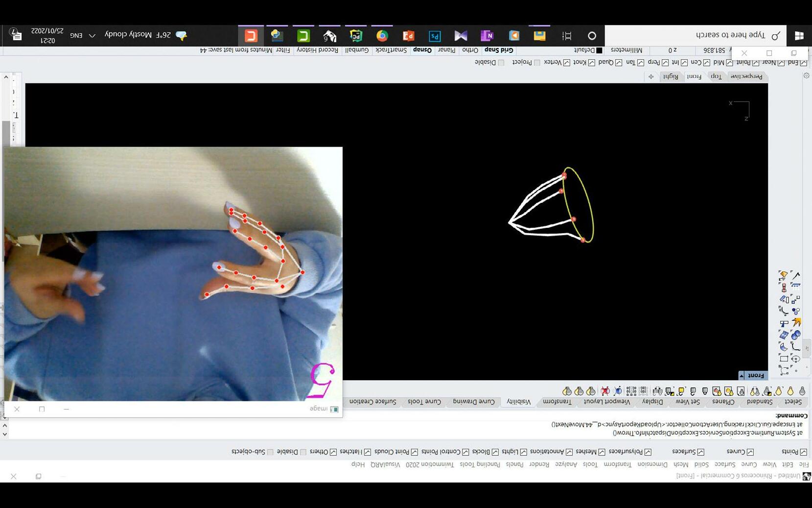Click the plain yellow bulb Show Objects icon
This screenshot has width=812, height=508.
(790, 391)
